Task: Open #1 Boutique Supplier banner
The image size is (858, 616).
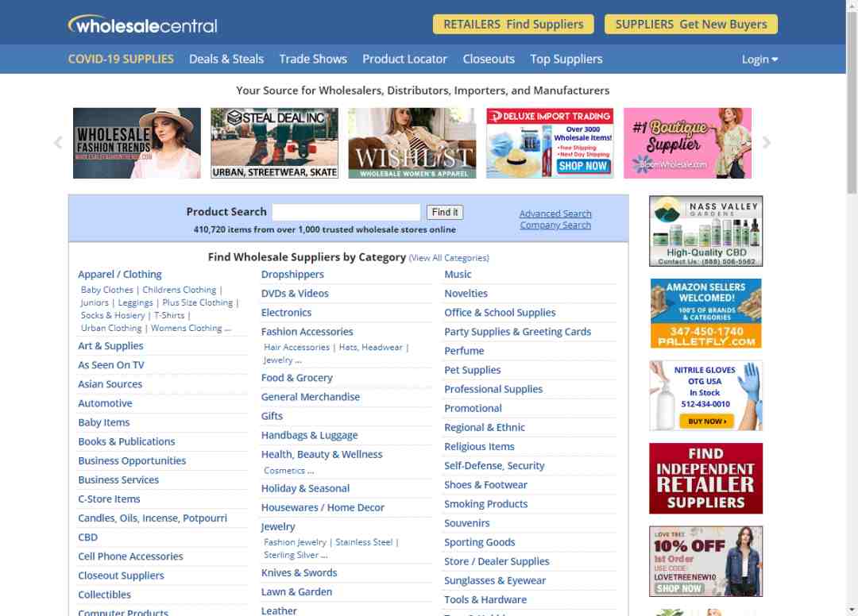Action: point(687,143)
